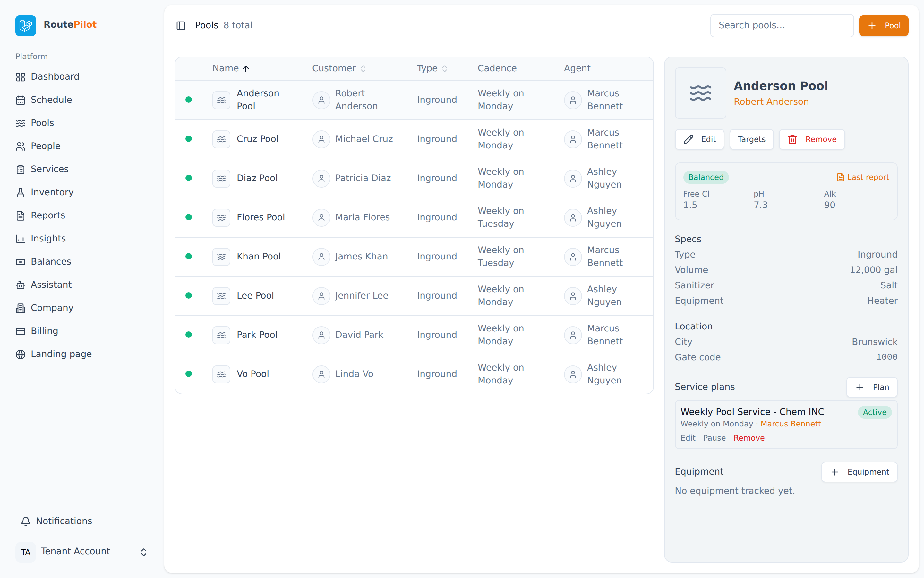Screen dimensions: 924x578
Task: Click the Marcus Bennett link in service plan
Action: pyautogui.click(x=790, y=424)
